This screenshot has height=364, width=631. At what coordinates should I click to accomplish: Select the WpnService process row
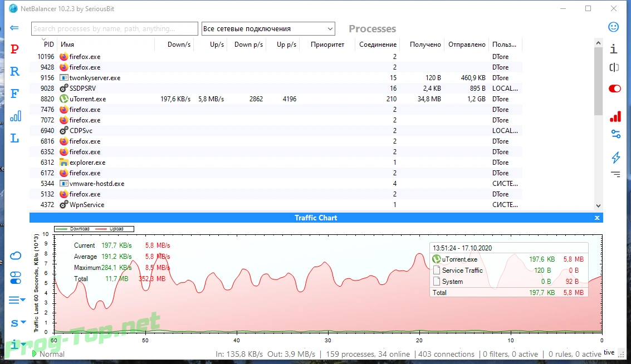(276, 205)
